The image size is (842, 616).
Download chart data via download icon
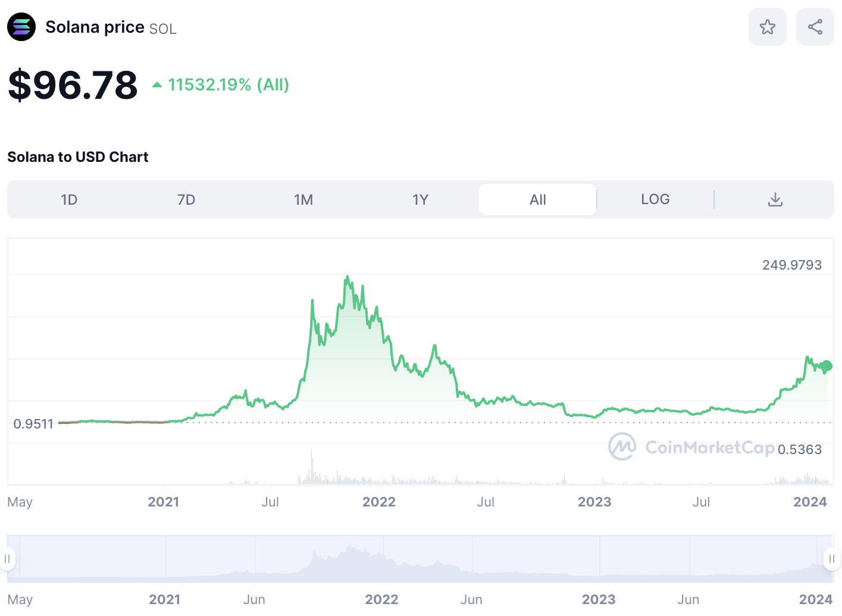click(x=775, y=199)
